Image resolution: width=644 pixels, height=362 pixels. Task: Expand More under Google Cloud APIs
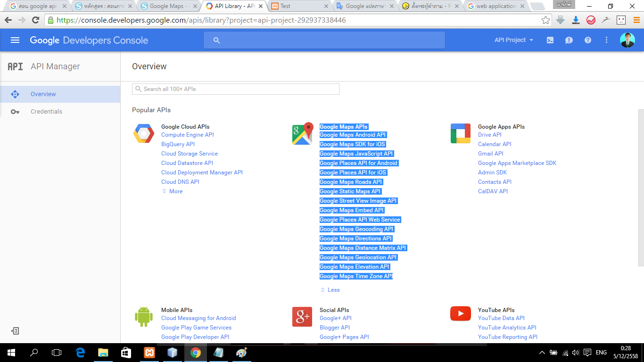(x=172, y=191)
